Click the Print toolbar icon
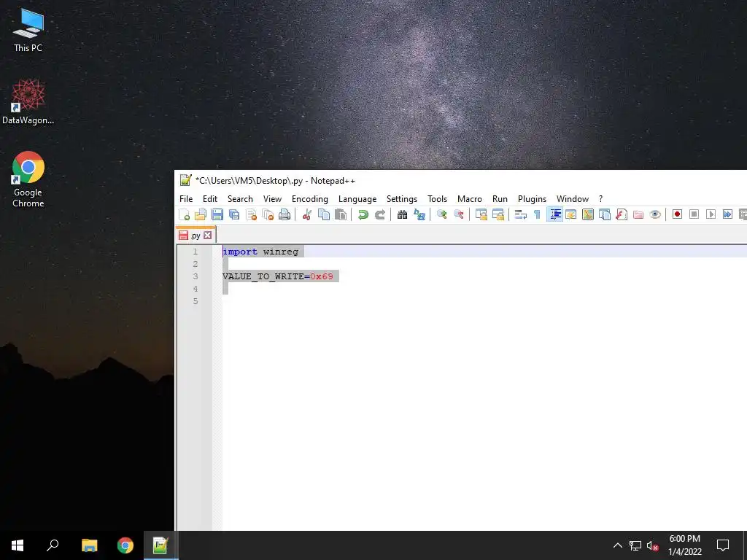This screenshot has height=560, width=747. [285, 214]
